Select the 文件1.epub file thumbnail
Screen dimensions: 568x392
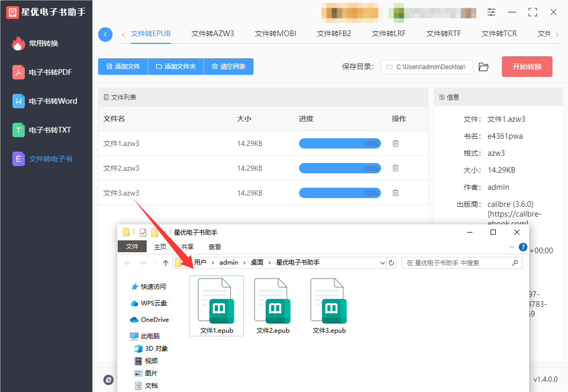pos(217,306)
